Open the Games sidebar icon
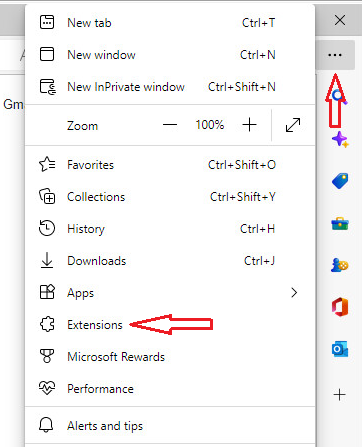The height and width of the screenshot is (447, 362). 340,265
